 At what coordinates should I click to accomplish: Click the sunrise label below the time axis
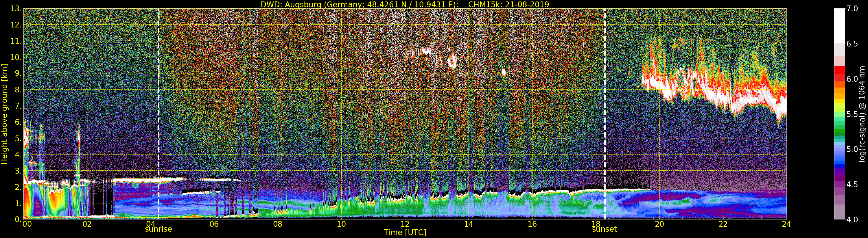[x=159, y=229]
